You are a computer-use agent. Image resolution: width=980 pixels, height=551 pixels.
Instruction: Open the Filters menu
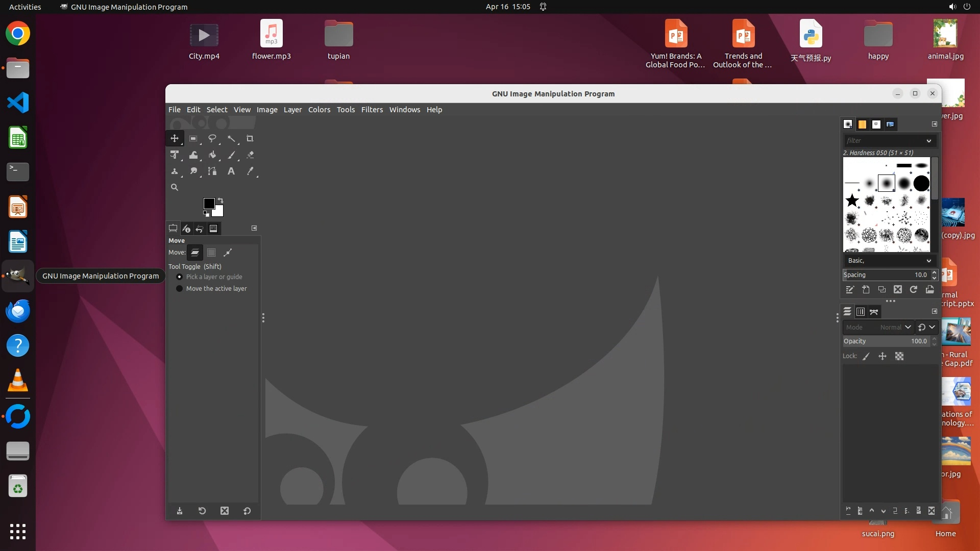point(372,110)
